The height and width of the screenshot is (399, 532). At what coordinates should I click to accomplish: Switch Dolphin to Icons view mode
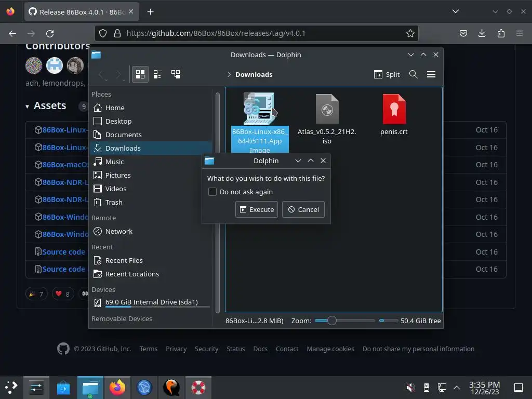tap(140, 74)
